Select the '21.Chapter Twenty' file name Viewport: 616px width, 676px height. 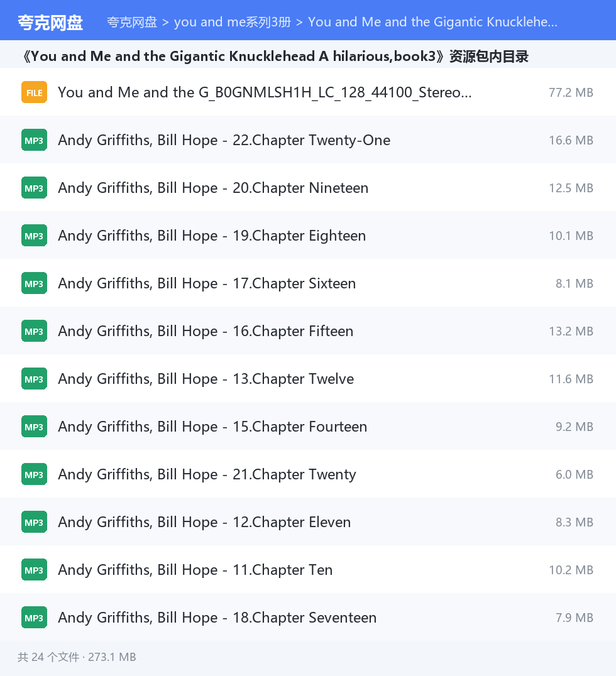click(x=207, y=474)
